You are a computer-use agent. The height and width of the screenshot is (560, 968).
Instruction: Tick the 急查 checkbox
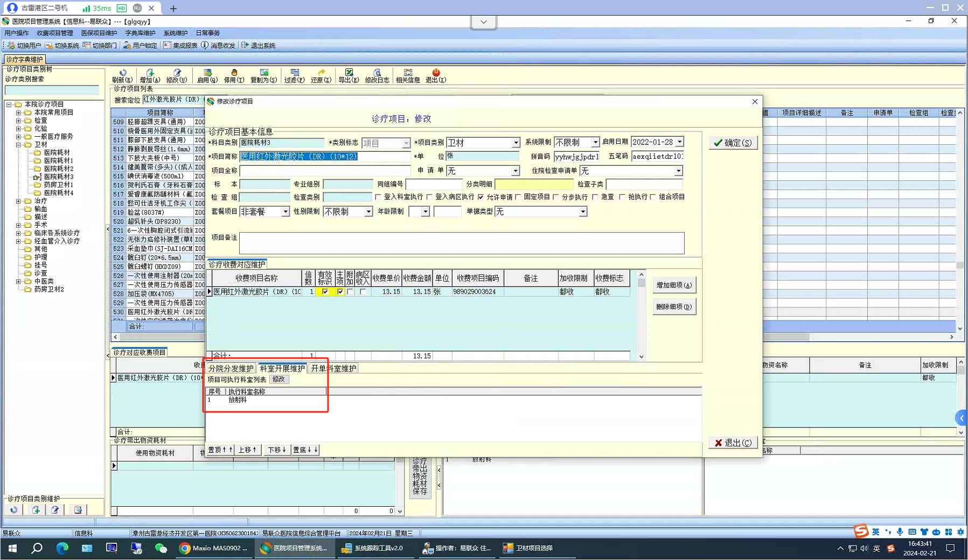595,197
